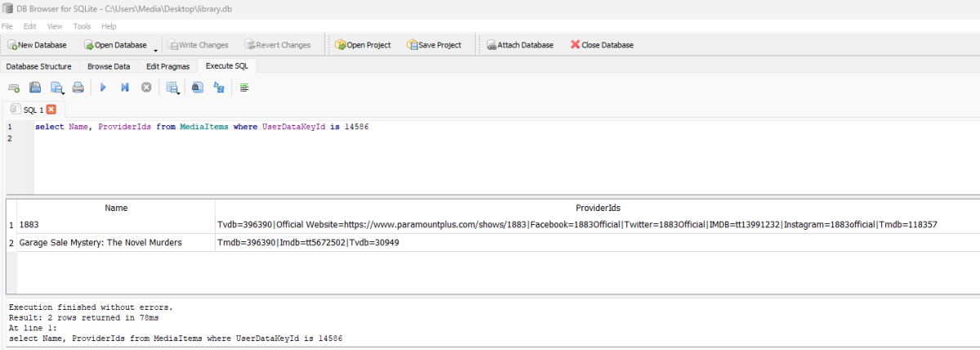This screenshot has height=350, width=980.
Task: Execute the current line icon
Action: tap(125, 87)
